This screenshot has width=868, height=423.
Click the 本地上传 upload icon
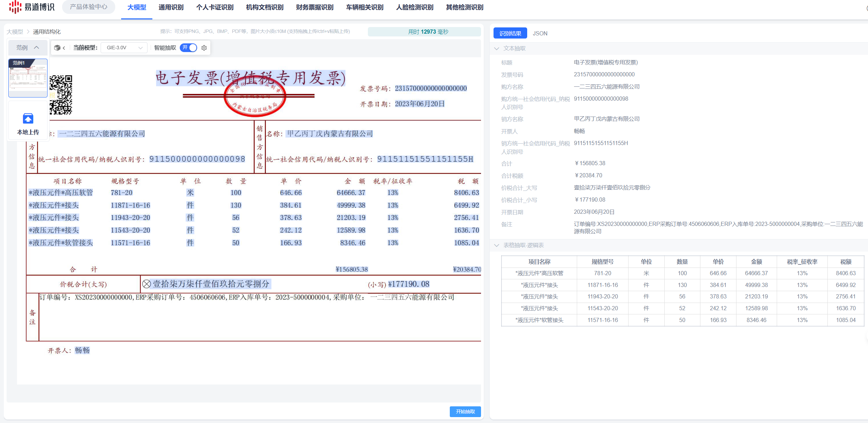point(28,119)
